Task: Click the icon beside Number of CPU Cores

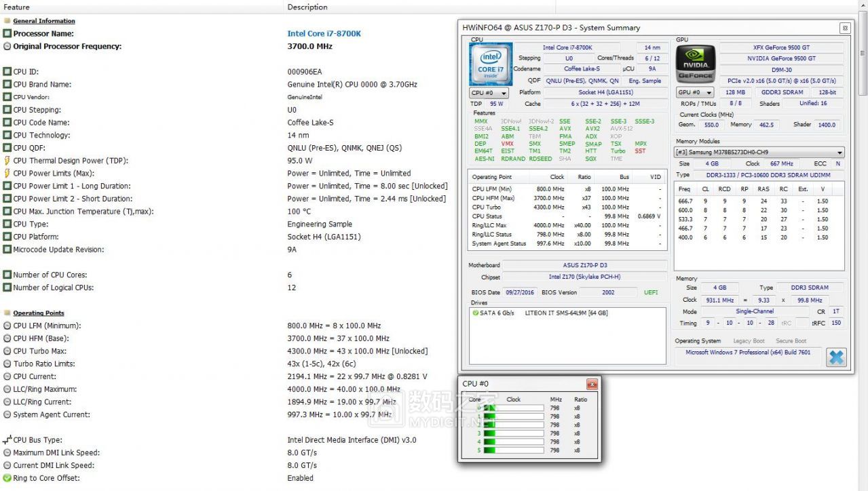Action: tap(5, 275)
